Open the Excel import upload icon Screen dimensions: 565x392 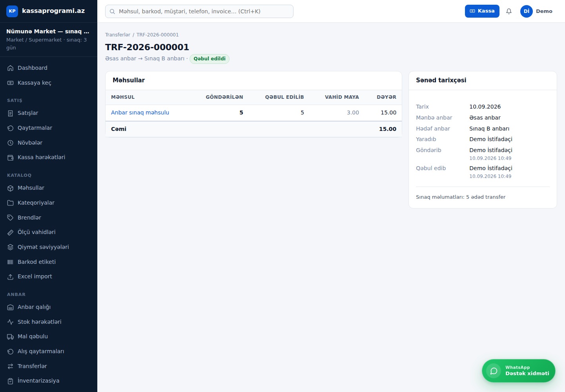tap(11, 277)
